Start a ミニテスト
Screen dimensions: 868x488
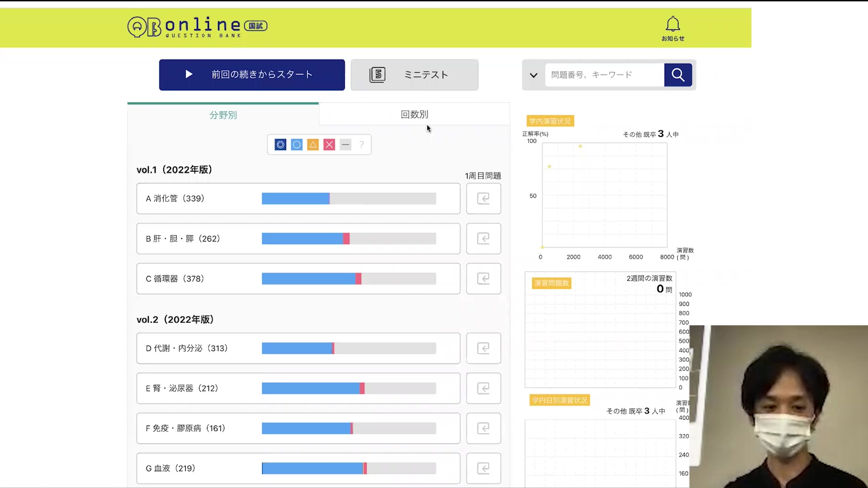click(x=414, y=75)
